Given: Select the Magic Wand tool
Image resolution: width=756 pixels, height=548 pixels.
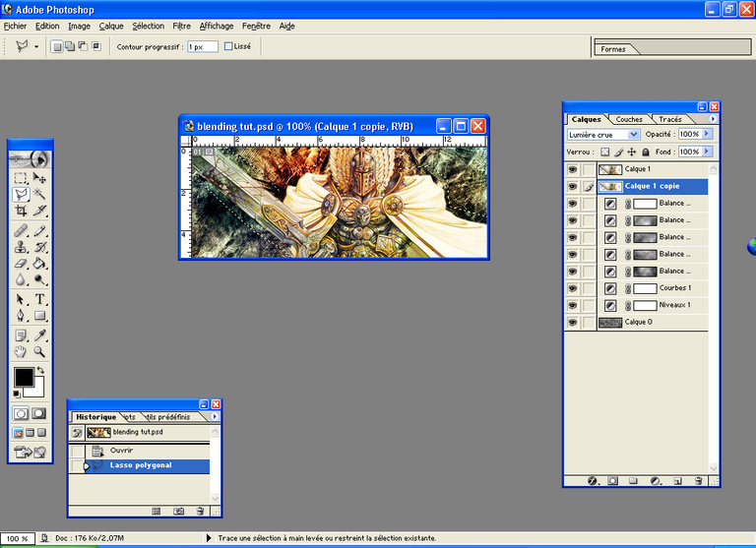Looking at the screenshot, I should pyautogui.click(x=40, y=194).
